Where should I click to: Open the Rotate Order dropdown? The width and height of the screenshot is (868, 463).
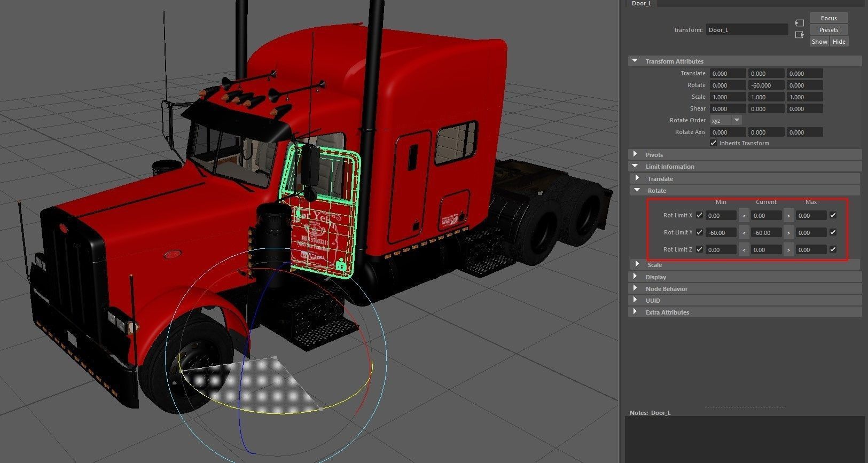726,121
